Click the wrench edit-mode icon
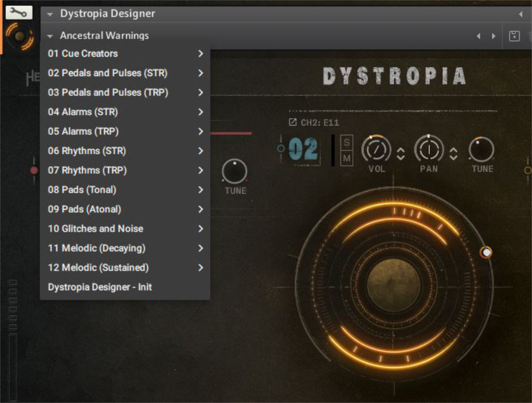Viewport: 532px width, 403px height. 19,12
